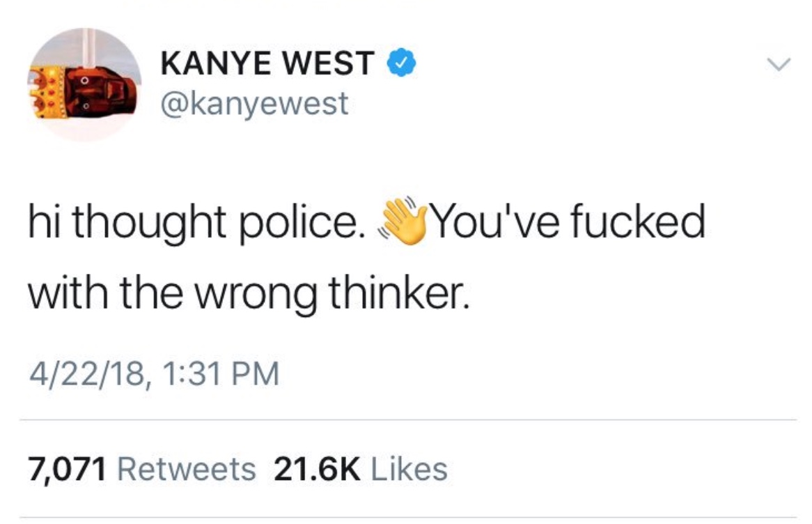Visit the @kanyewest handle
This screenshot has width=812, height=524.
255,104
